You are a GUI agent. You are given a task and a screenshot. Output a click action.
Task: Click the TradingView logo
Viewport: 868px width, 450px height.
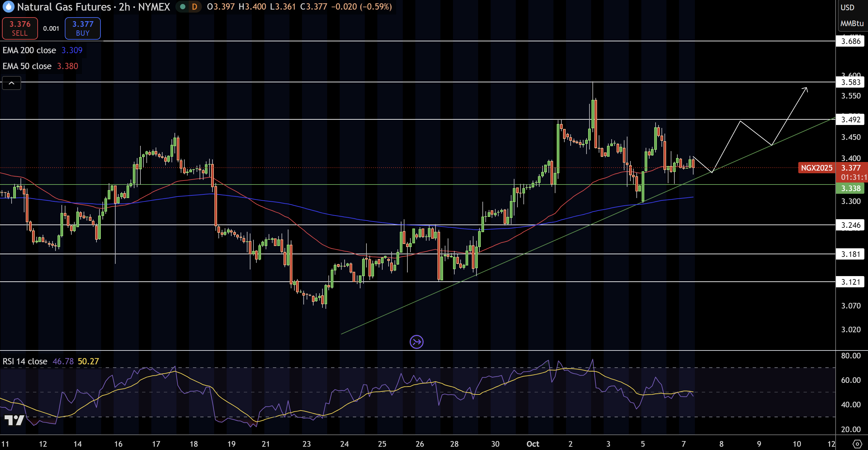14,420
